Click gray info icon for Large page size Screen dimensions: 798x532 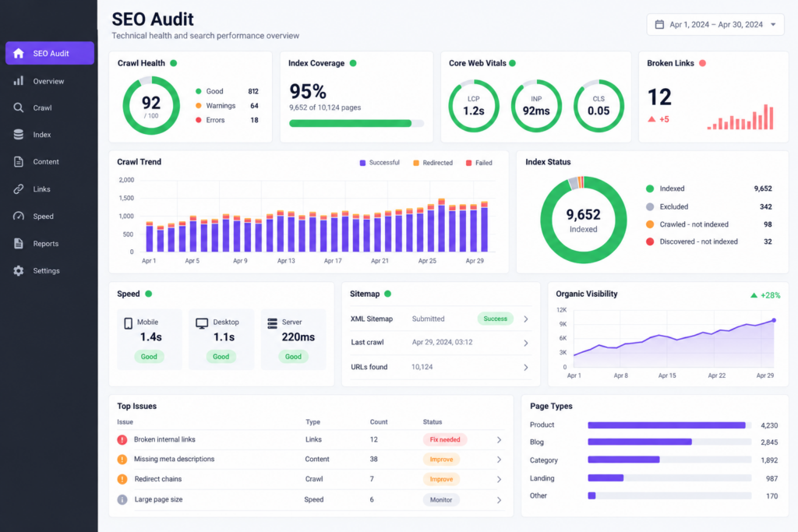[x=122, y=499]
